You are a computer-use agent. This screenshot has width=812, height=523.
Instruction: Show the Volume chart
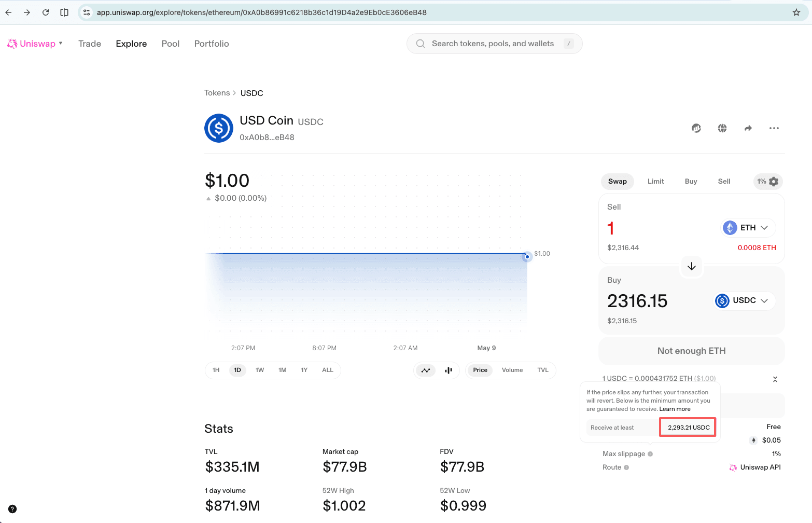(x=512, y=370)
